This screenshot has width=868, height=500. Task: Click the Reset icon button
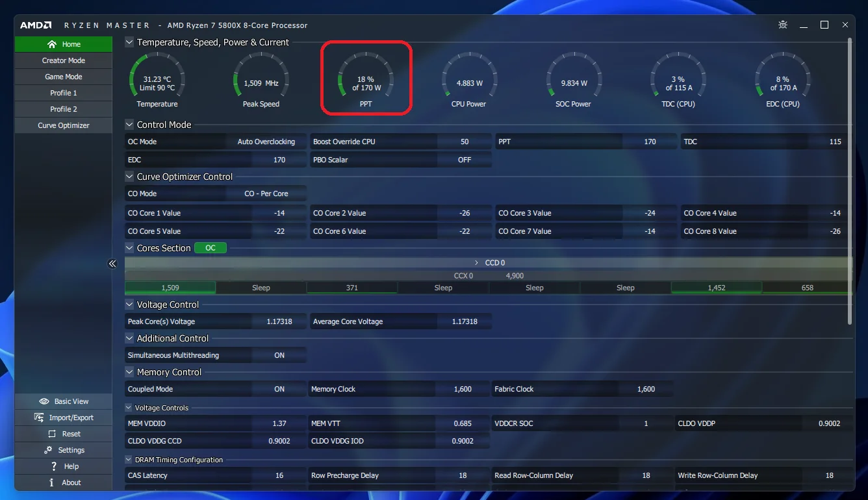64,434
